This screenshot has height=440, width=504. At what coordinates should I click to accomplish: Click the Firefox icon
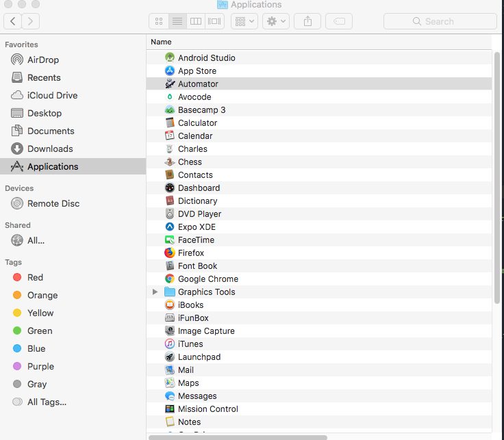point(169,253)
